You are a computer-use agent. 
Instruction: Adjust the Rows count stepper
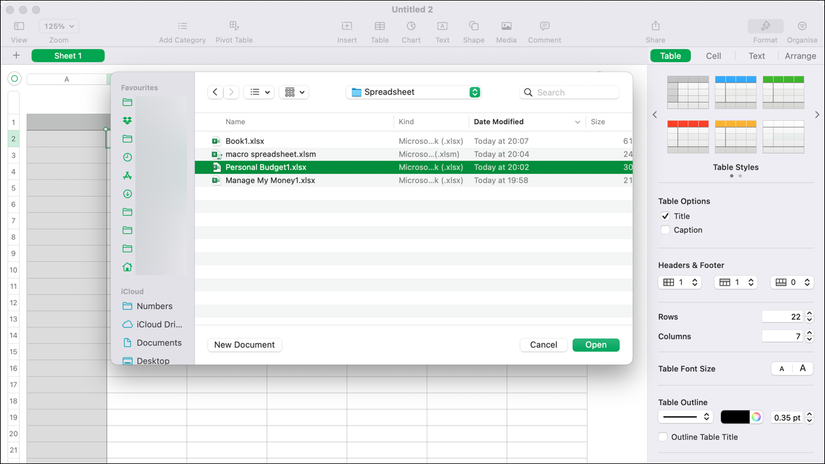click(x=810, y=317)
